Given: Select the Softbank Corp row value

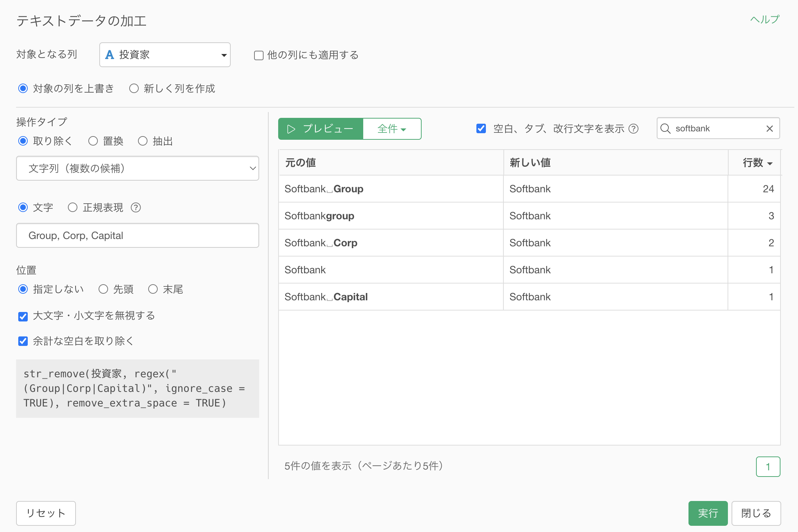Looking at the screenshot, I should [x=321, y=243].
